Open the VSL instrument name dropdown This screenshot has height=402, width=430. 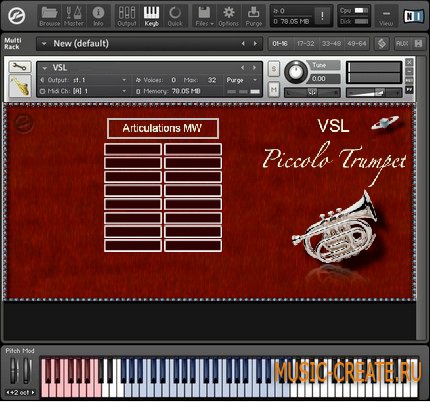[x=45, y=68]
